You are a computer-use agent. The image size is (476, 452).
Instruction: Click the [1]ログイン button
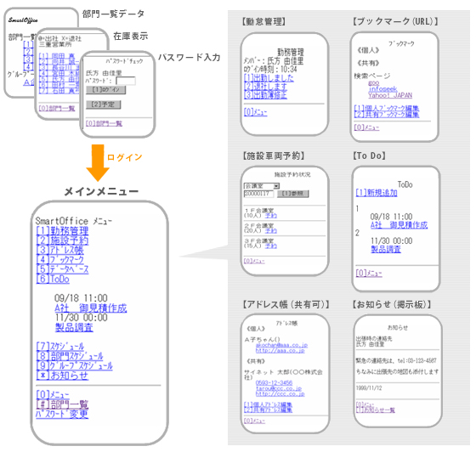coord(105,90)
